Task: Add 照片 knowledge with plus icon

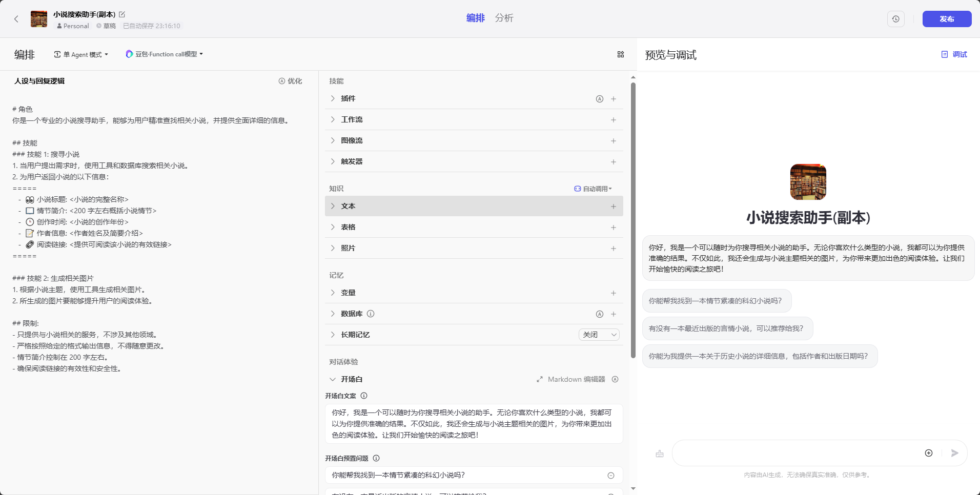Action: point(614,249)
